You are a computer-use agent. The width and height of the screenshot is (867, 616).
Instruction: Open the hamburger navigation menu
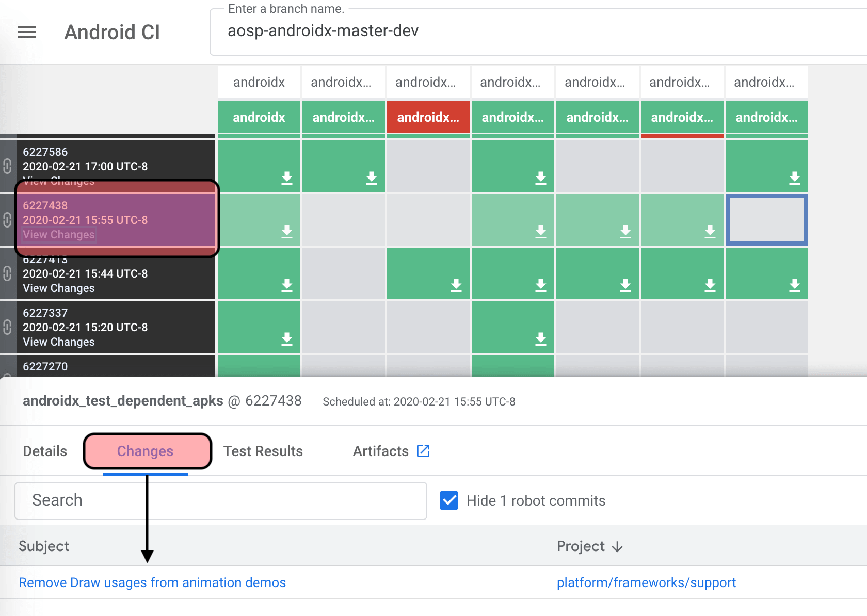click(27, 33)
